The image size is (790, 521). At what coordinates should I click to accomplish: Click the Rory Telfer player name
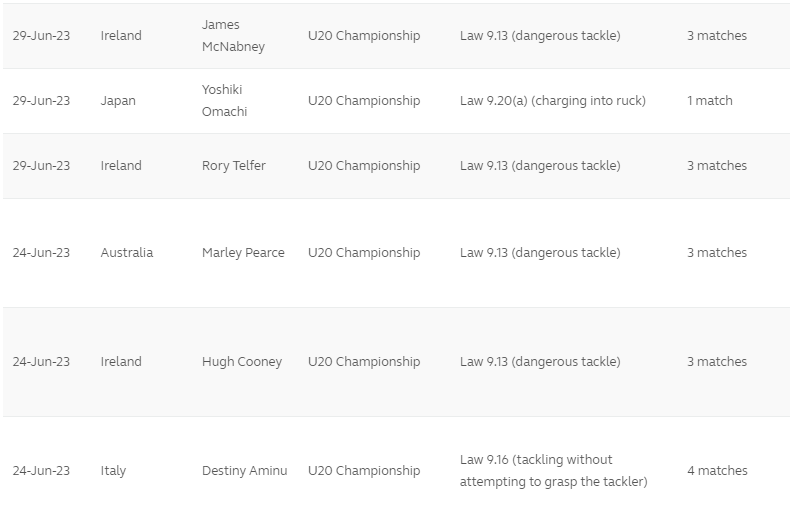tap(234, 166)
